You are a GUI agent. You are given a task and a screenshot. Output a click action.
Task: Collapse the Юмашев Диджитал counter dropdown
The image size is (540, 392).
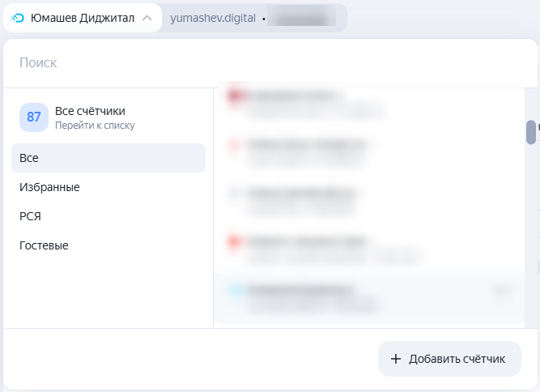[x=83, y=18]
